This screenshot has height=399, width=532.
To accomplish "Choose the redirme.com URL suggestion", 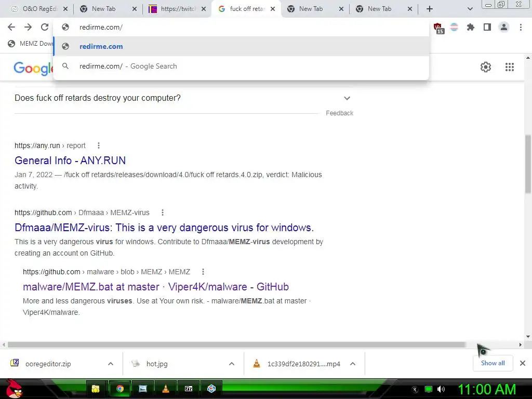I will click(241, 46).
